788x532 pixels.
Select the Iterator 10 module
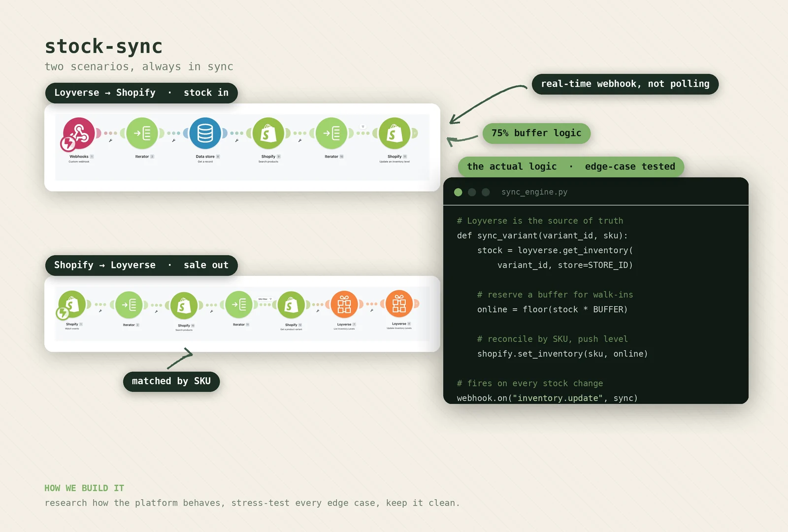pos(331,133)
